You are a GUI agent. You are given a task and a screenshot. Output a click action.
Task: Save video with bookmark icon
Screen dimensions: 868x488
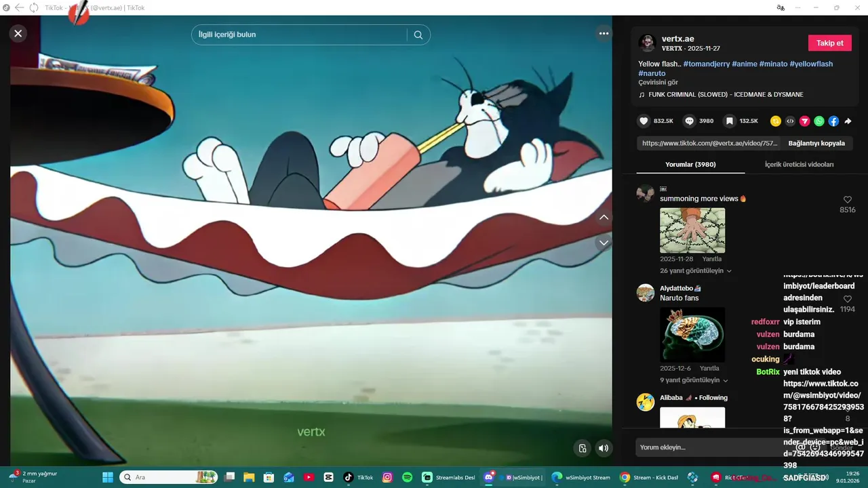tap(729, 121)
